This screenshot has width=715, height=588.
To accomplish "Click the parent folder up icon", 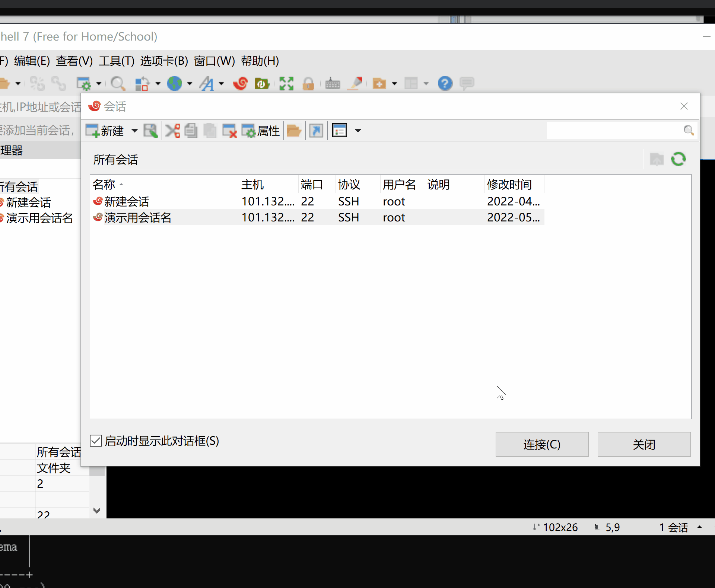I will (x=657, y=159).
